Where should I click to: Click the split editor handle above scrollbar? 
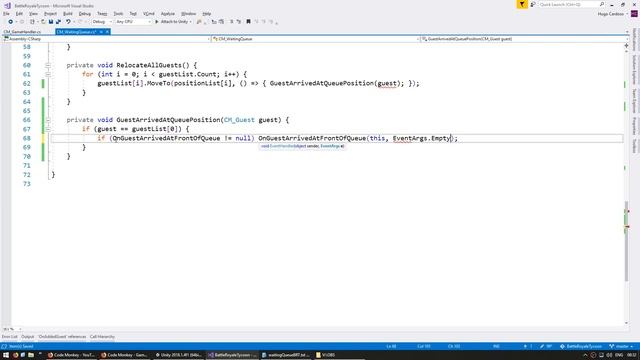pyautogui.click(x=627, y=45)
